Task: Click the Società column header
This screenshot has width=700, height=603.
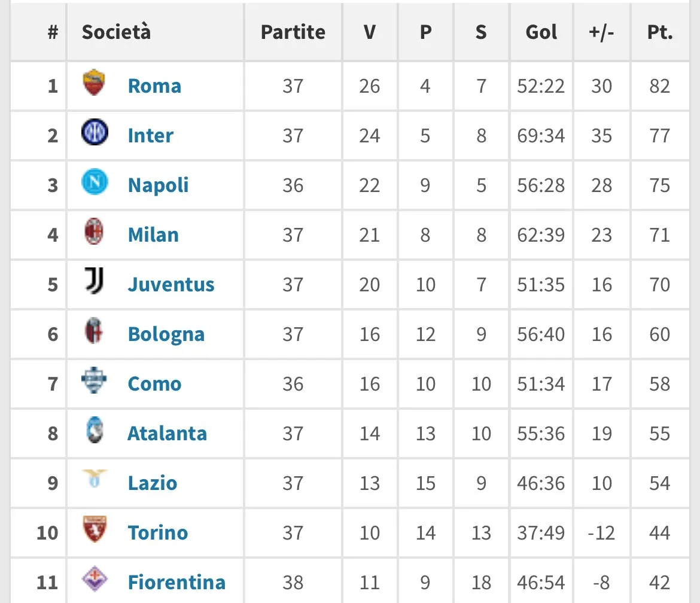Action: coord(117,32)
